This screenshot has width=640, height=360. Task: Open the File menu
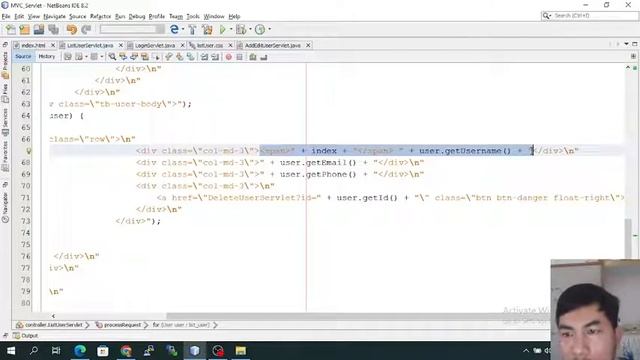point(6,16)
